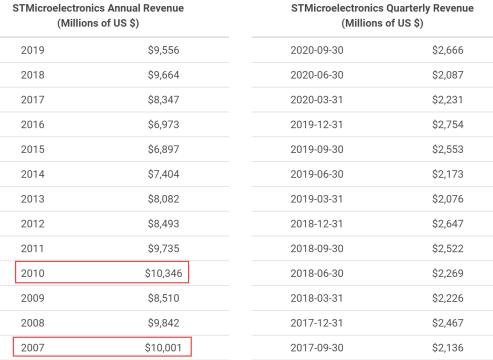This screenshot has width=493, height=360.
Task: Click the $2,087 value for 2020-06-30
Action: (x=448, y=75)
